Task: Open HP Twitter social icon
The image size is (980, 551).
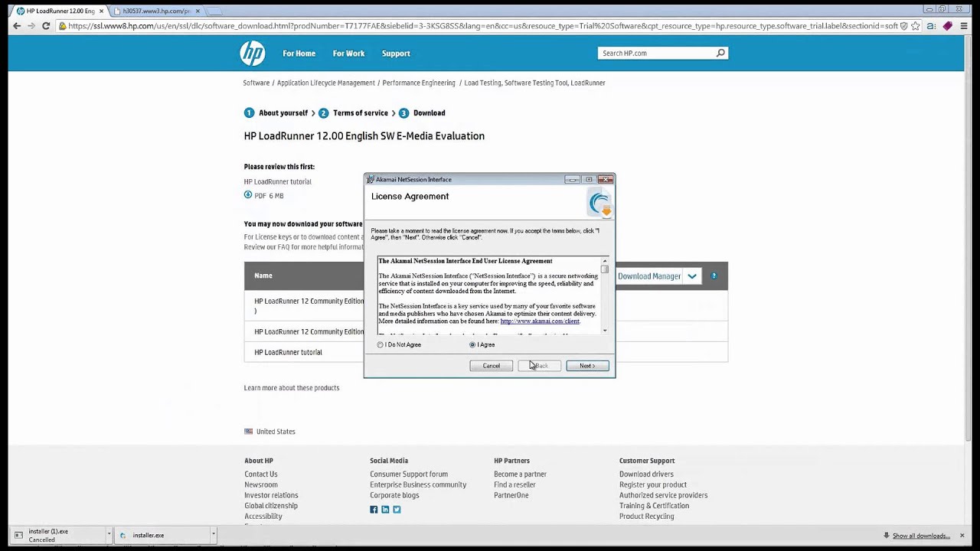Action: click(397, 510)
